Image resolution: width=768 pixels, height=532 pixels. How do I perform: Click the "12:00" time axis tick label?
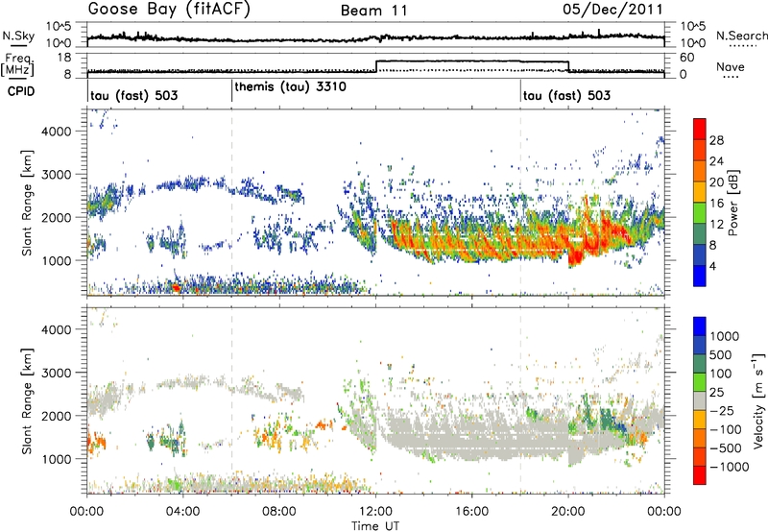coord(375,512)
